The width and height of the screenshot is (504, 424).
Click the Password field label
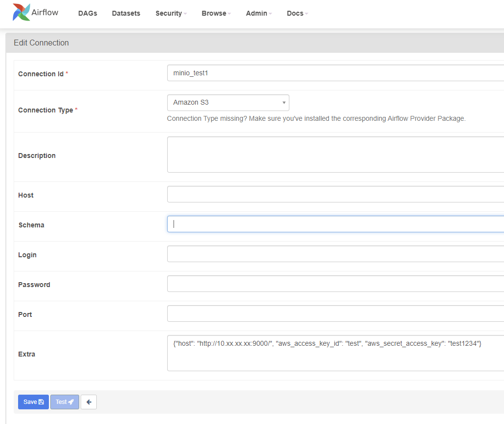(x=34, y=285)
